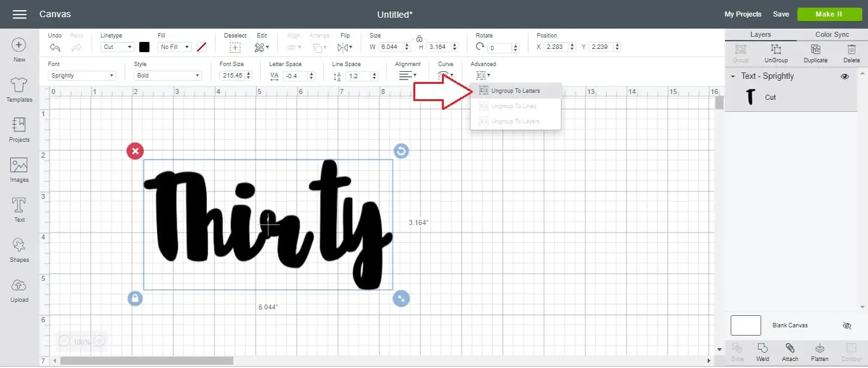
Task: Toggle Blank Canvas visibility
Action: (846, 325)
